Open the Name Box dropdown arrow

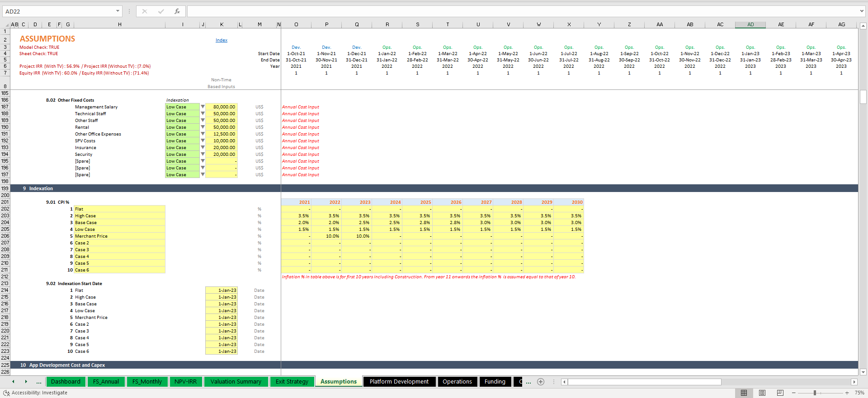[x=118, y=11]
